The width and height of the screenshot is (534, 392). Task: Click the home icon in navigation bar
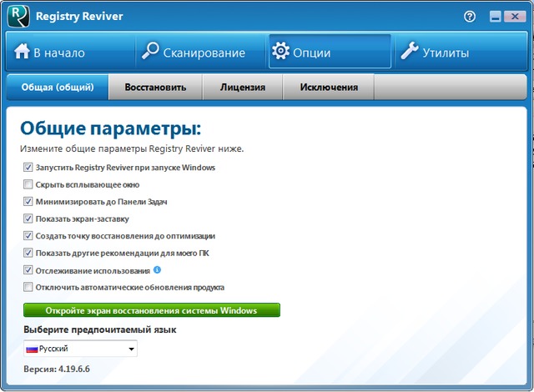(22, 53)
